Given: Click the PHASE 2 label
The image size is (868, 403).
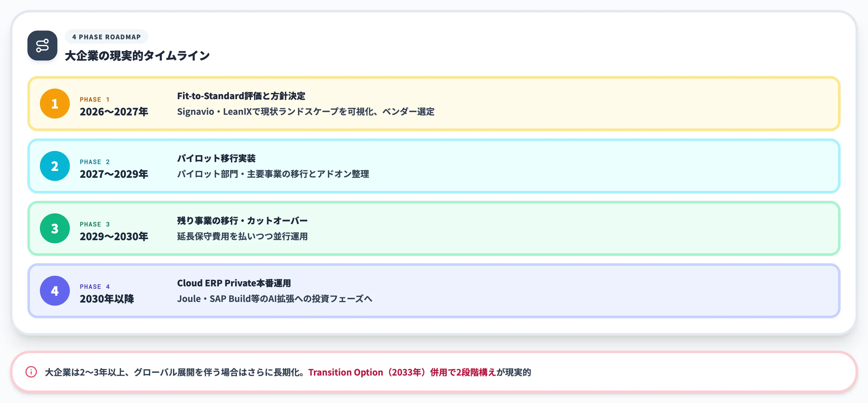Looking at the screenshot, I should point(95,162).
